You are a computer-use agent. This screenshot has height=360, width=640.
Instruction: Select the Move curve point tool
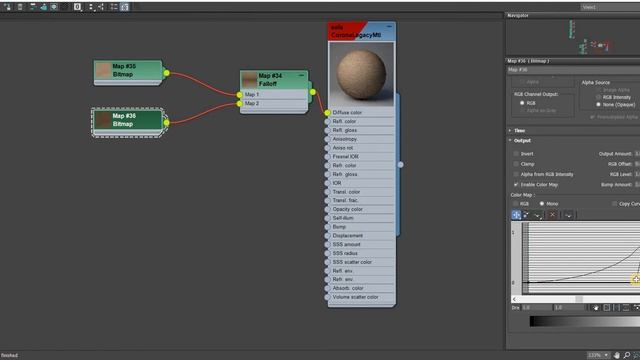click(516, 215)
